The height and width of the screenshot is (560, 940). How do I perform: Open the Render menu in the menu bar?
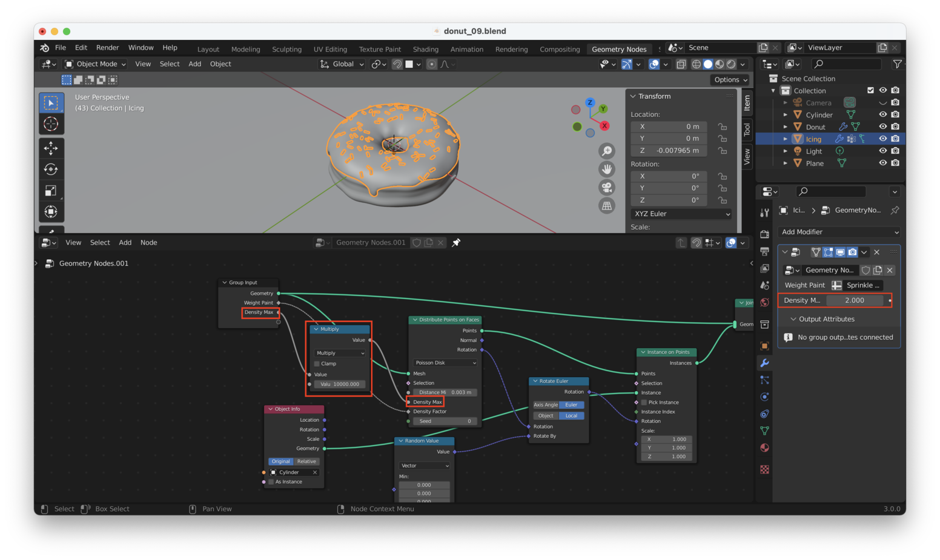coord(107,47)
